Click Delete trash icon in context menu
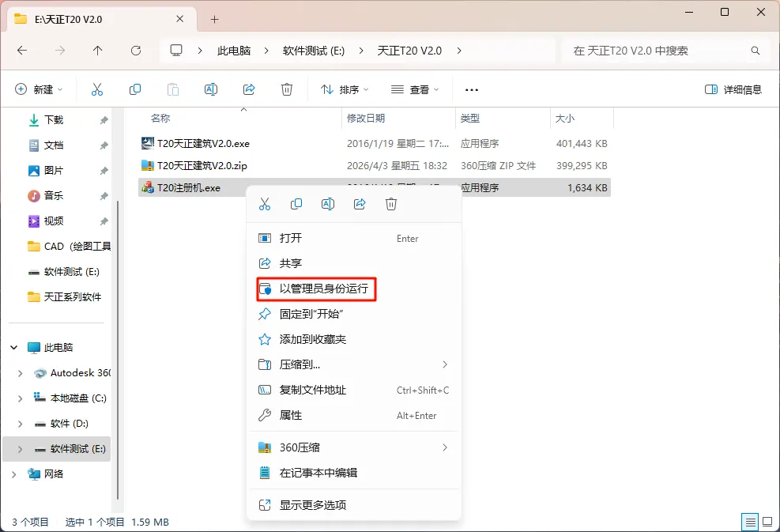The image size is (780, 532). [391, 204]
